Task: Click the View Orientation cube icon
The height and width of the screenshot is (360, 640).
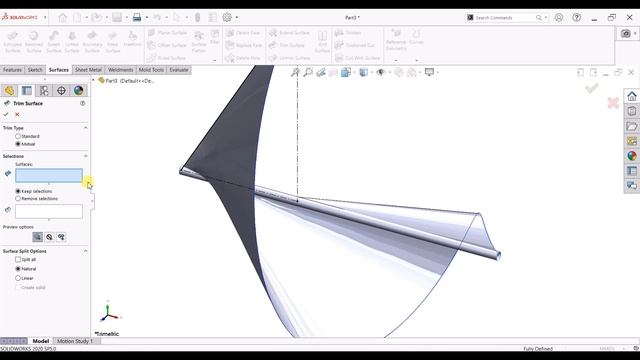Action: [346, 72]
